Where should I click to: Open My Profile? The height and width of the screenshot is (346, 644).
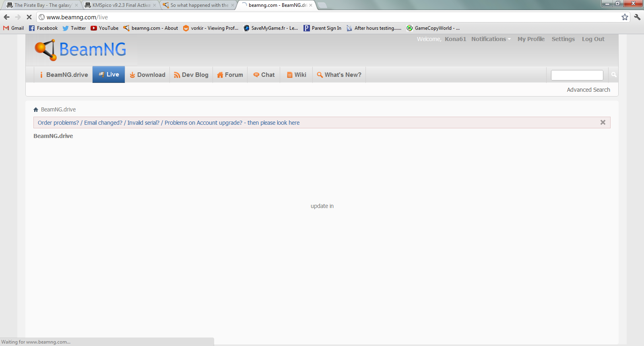pos(531,39)
